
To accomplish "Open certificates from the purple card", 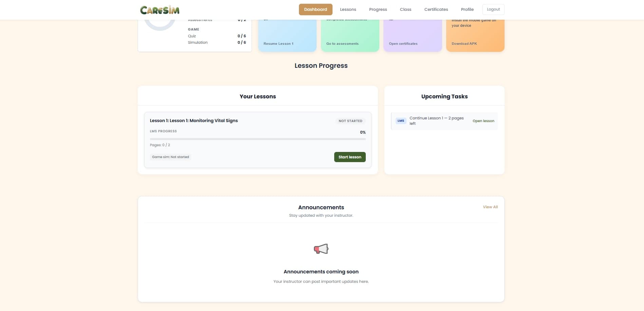I will [x=403, y=43].
